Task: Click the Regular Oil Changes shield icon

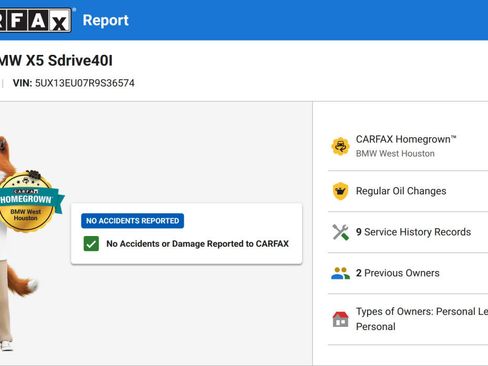Action: click(340, 191)
